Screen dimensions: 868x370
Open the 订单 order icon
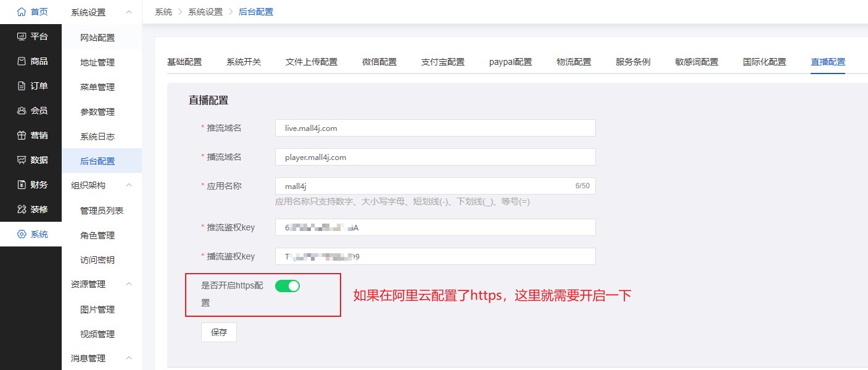22,86
